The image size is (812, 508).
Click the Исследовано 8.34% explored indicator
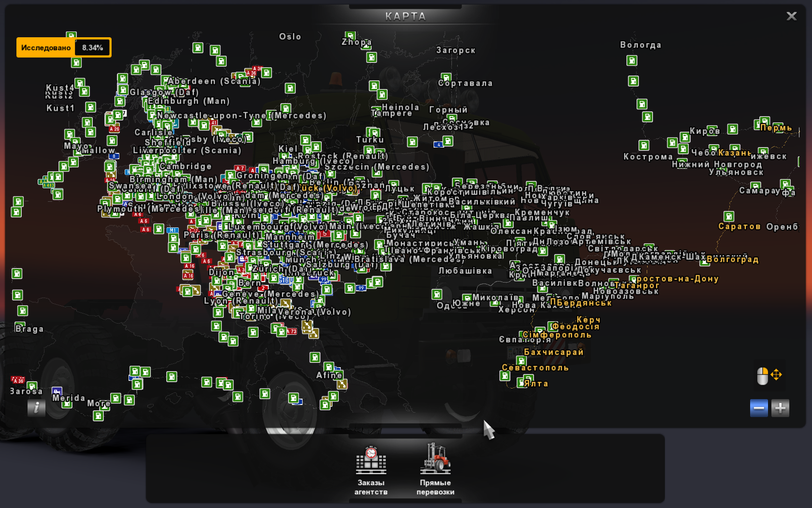click(x=64, y=47)
